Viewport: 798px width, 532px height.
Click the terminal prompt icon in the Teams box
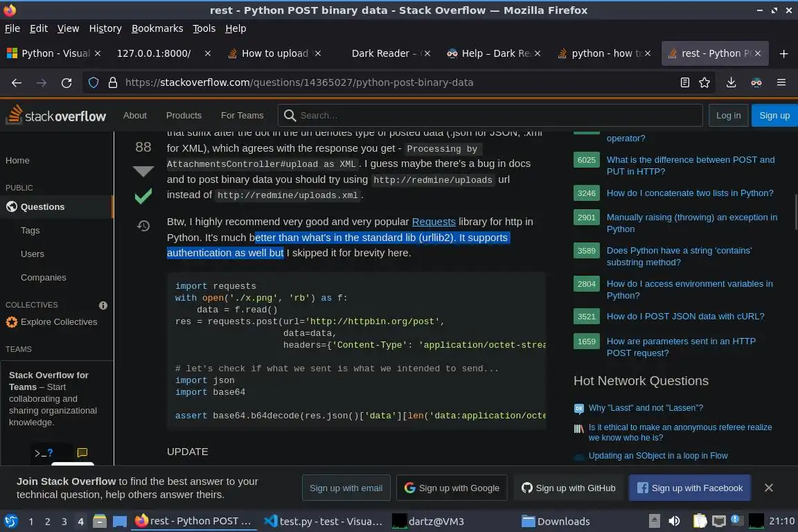pyautogui.click(x=44, y=452)
